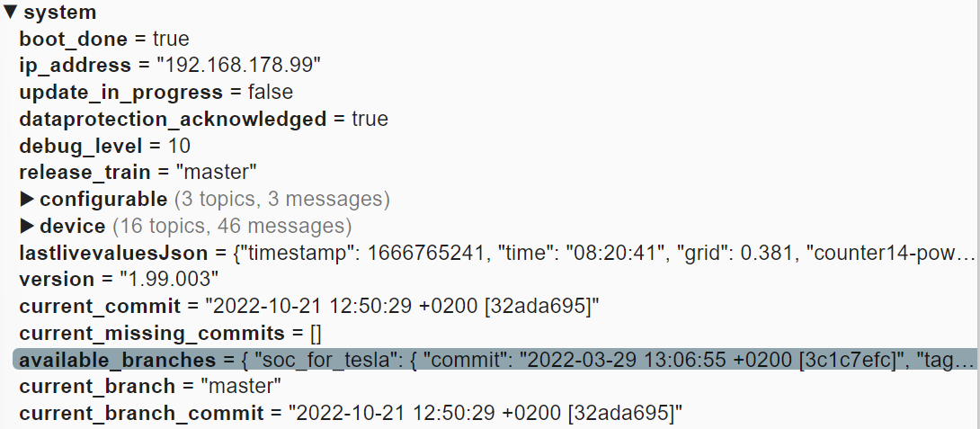Select the ip_address topic row
Viewport: 980px width, 429px height.
coord(76,66)
